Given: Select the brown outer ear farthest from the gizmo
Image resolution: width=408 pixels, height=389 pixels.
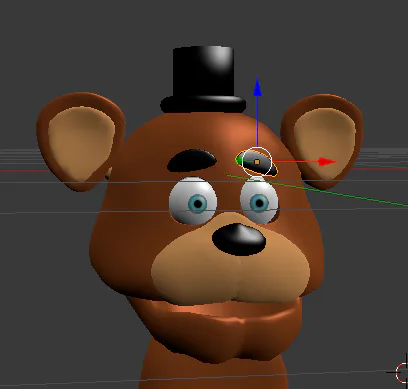Looking at the screenshot, I should pyautogui.click(x=80, y=140).
